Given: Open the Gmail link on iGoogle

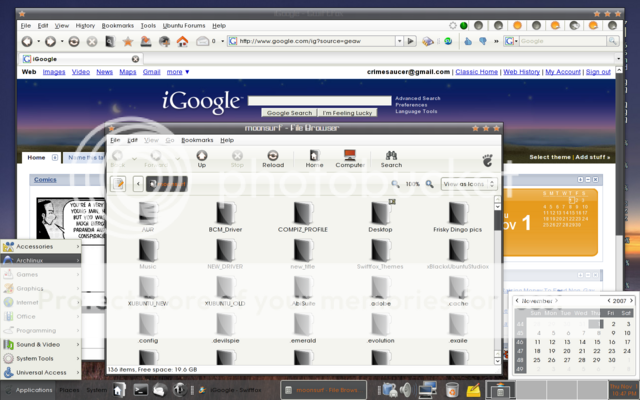Looking at the screenshot, I should click(x=151, y=72).
